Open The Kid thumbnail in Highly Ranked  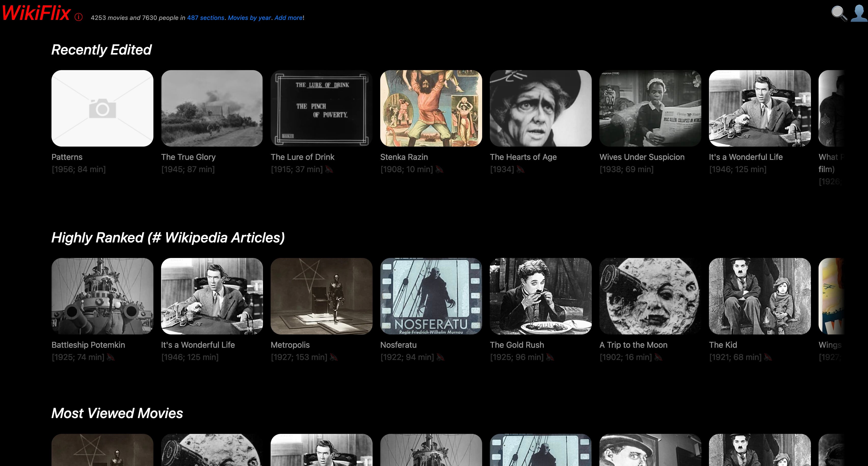(x=759, y=296)
